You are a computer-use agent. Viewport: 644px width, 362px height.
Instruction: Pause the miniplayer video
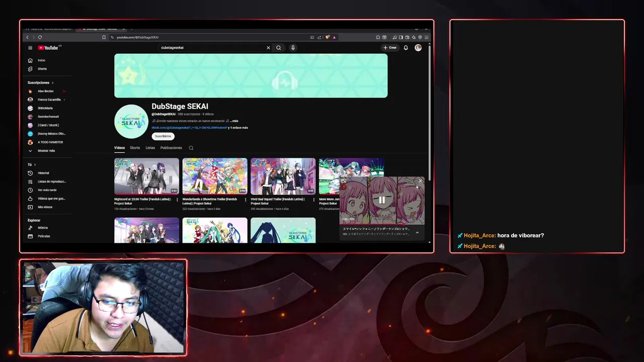coord(382,200)
